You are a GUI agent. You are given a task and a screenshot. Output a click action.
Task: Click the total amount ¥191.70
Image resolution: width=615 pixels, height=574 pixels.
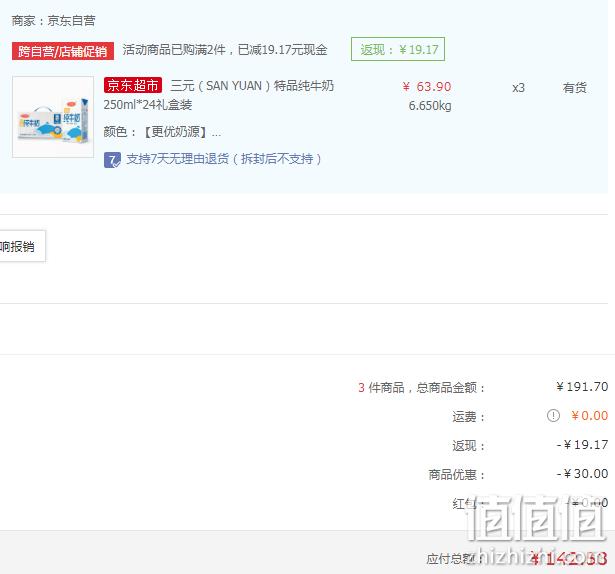(582, 387)
